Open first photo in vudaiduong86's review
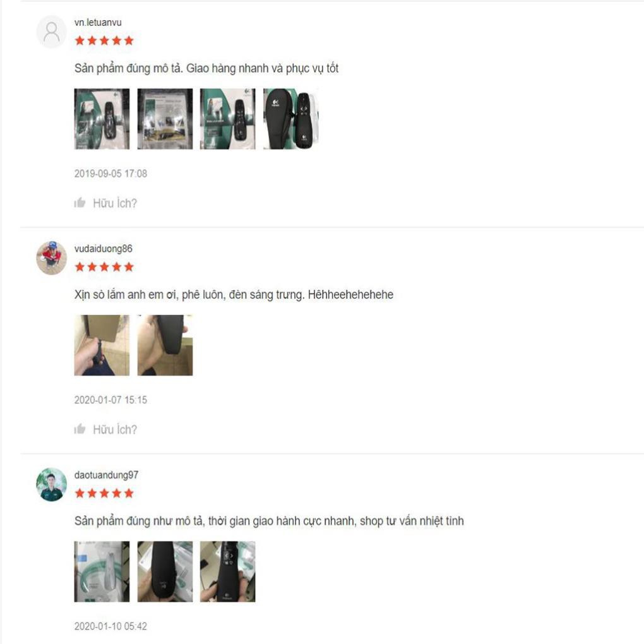This screenshot has height=644, width=644. (x=102, y=345)
